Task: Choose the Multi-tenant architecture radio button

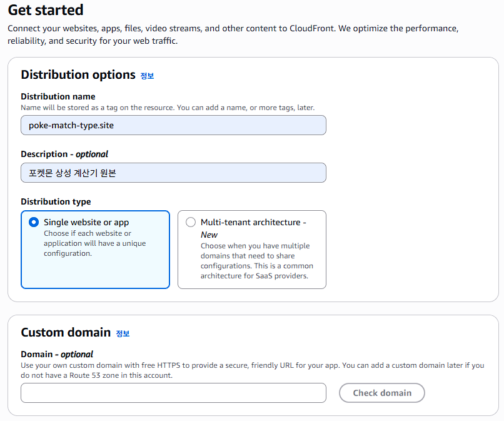Action: pos(191,222)
